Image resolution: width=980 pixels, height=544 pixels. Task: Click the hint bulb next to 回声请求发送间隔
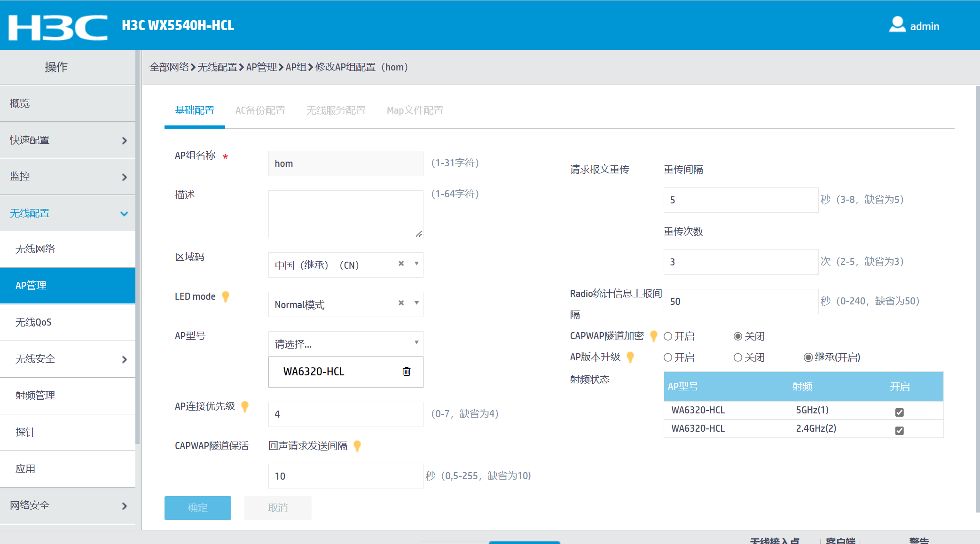(357, 446)
